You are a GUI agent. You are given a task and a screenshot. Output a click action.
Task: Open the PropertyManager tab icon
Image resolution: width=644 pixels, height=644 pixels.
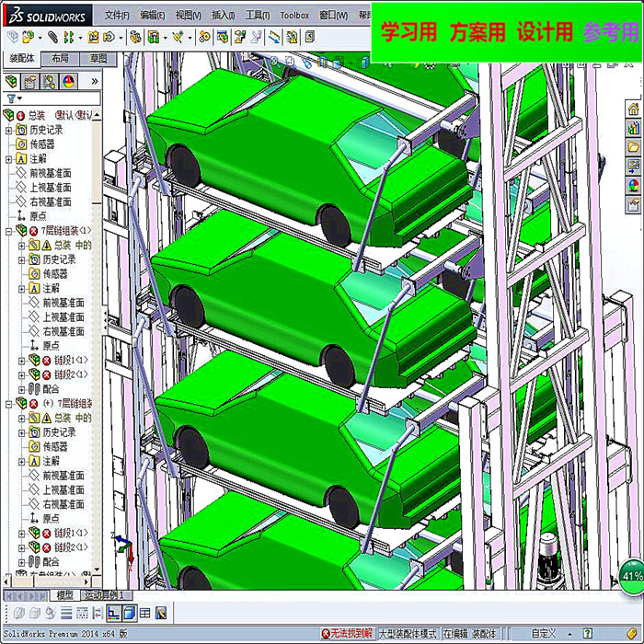click(30, 82)
